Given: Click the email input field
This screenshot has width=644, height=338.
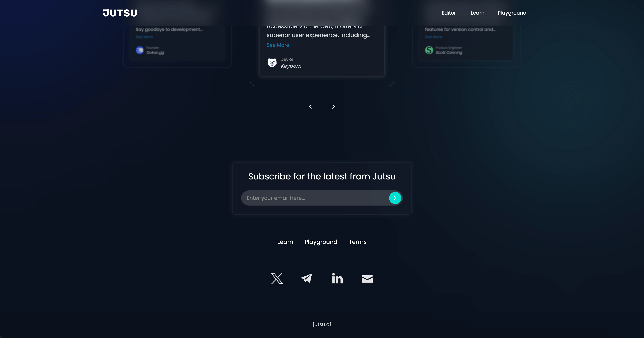Looking at the screenshot, I should (315, 198).
